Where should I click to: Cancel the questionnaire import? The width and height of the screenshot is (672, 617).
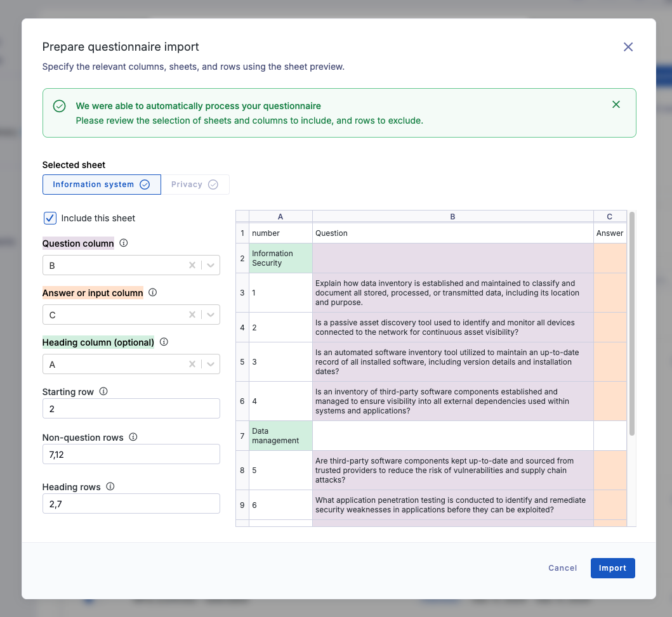click(562, 568)
